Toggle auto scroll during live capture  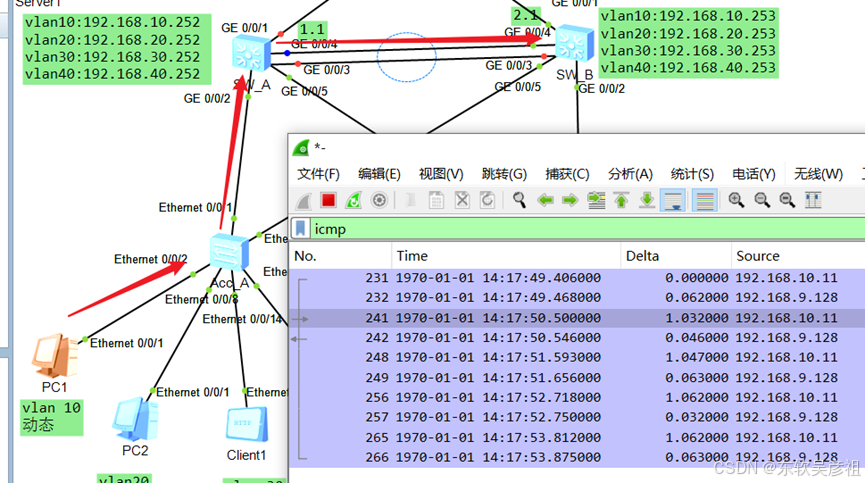pyautogui.click(x=672, y=200)
